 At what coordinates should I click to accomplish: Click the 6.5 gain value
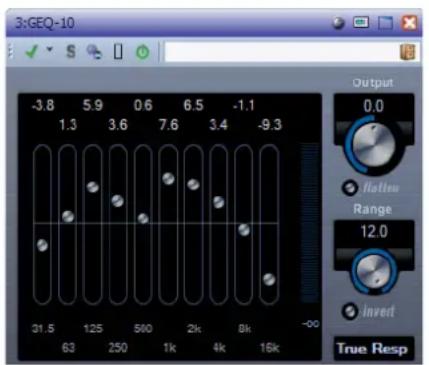coord(194,105)
